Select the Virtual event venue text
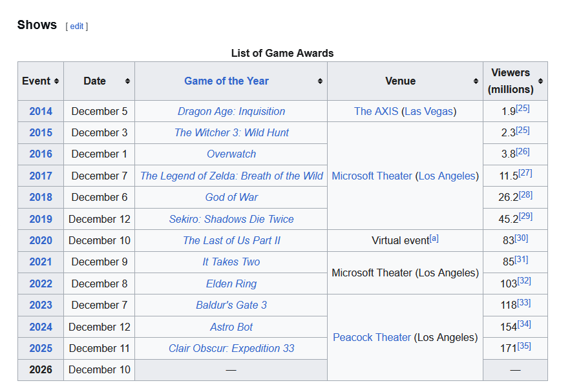 click(400, 241)
